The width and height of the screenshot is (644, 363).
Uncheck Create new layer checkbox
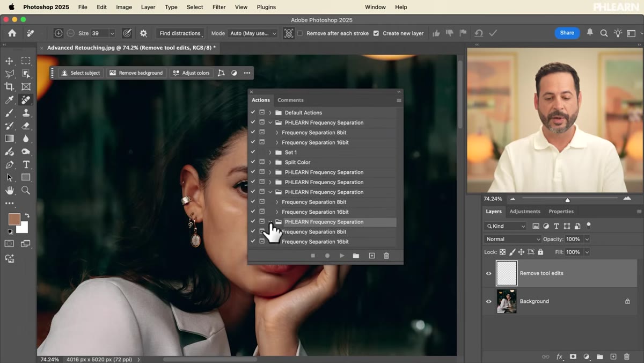[376, 33]
